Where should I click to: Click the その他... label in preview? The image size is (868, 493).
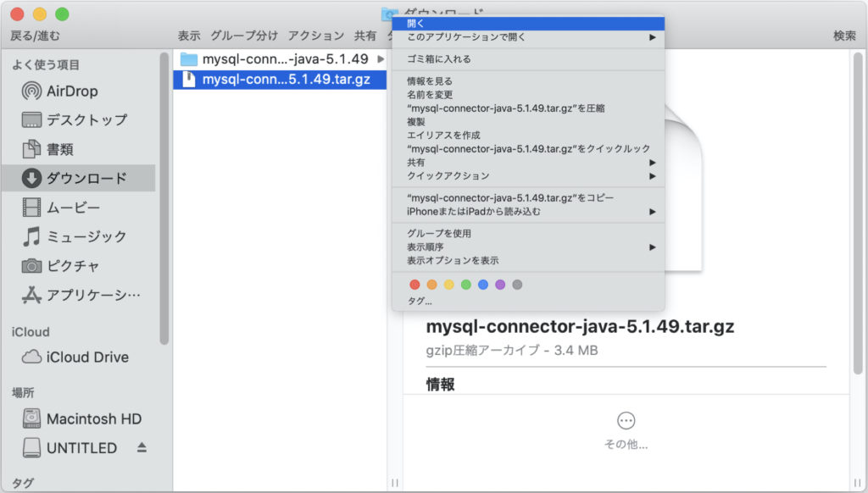[626, 445]
